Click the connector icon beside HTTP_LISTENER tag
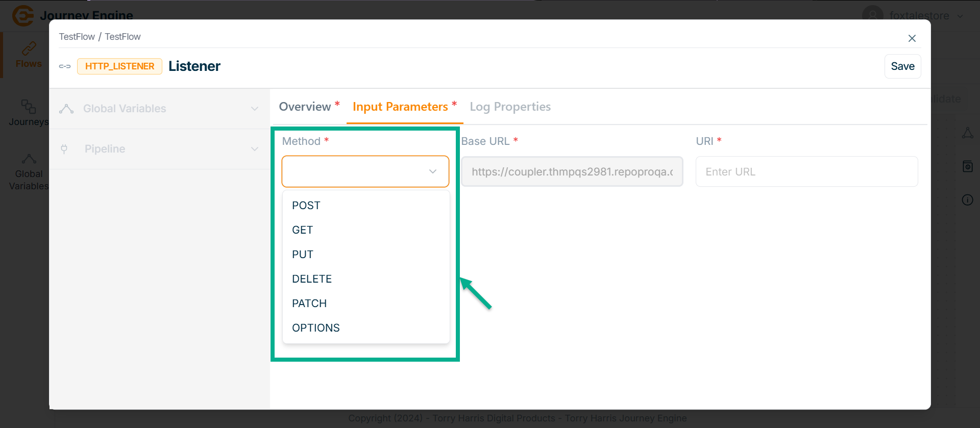Screen dimensions: 980x428 (65, 66)
